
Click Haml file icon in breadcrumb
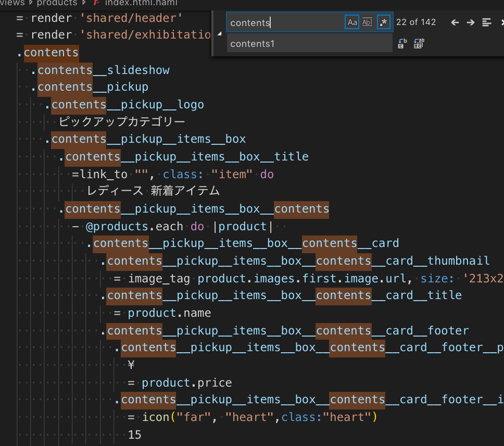96,3
